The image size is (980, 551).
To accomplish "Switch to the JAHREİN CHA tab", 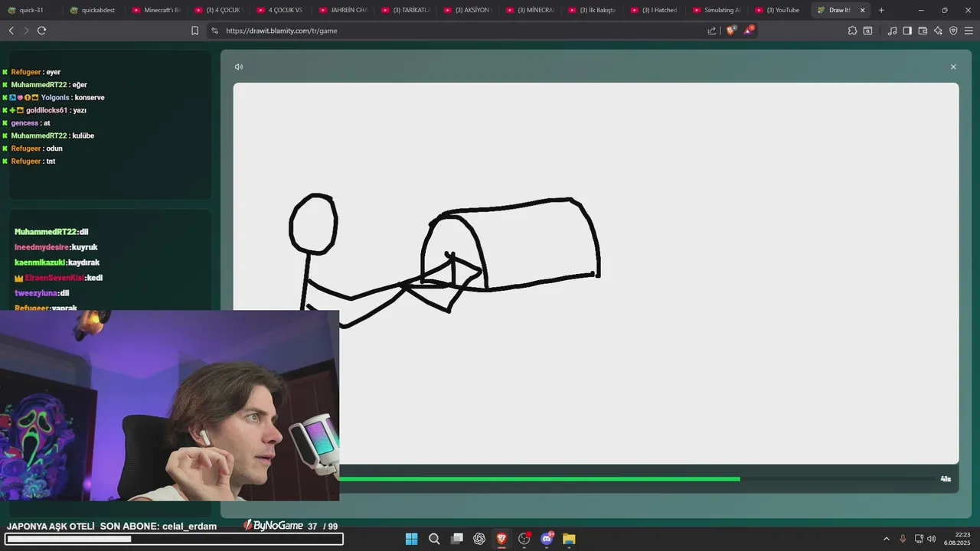I will (343, 10).
